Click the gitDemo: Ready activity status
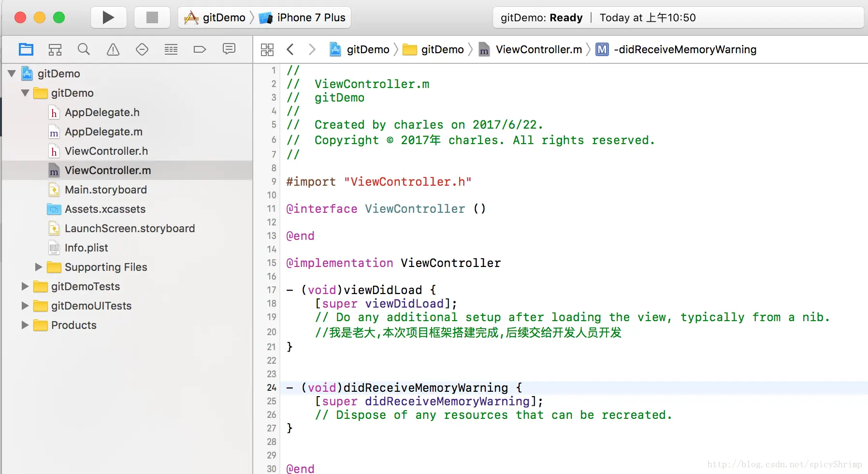868x474 pixels. pyautogui.click(x=542, y=18)
